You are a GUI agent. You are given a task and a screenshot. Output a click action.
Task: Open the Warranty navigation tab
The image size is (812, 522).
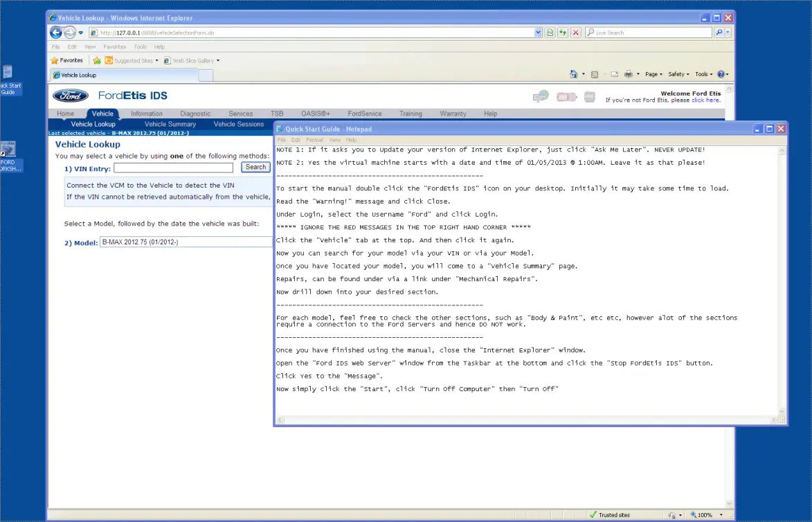coord(453,114)
